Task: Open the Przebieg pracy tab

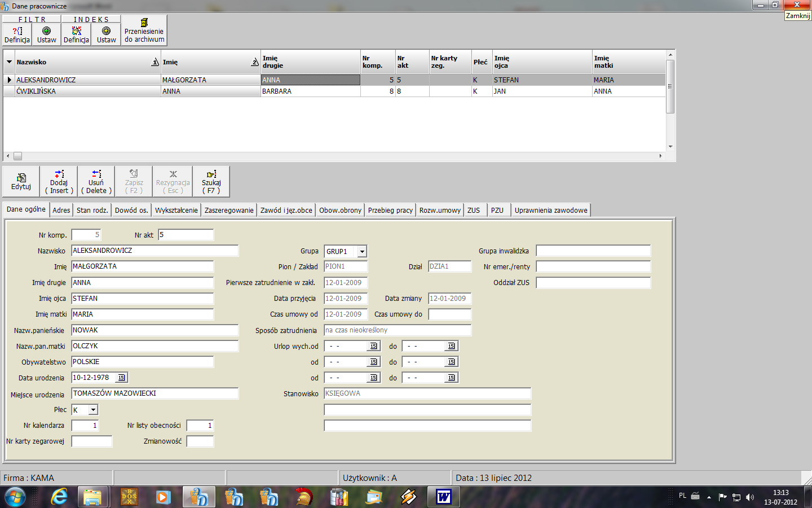Action: (390, 210)
